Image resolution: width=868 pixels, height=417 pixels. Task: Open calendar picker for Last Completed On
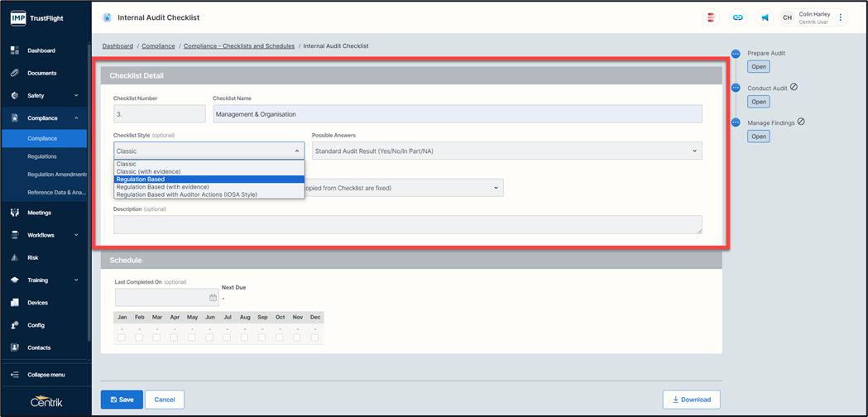point(213,298)
